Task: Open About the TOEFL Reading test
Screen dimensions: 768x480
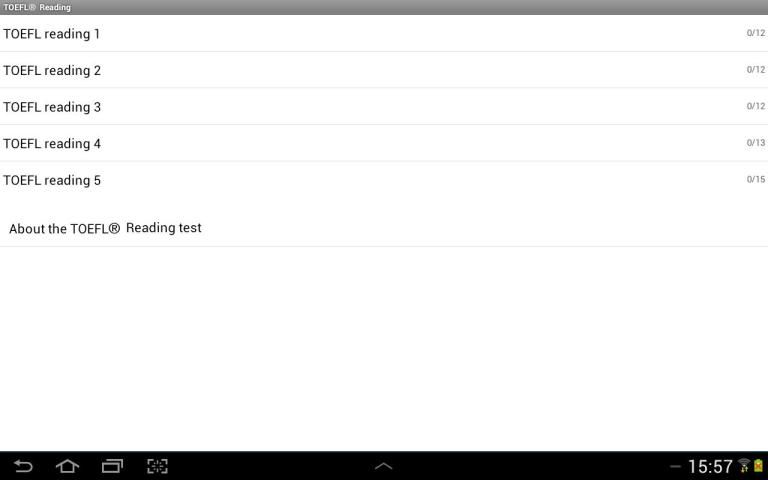Action: pos(384,228)
